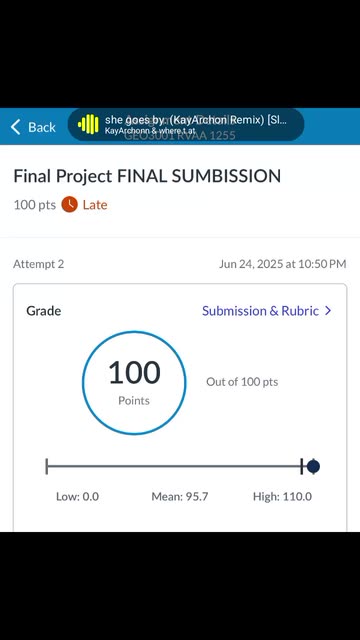Viewport: 360px width, 640px height.
Task: Tap the Attempt 2 label
Action: coord(38,264)
